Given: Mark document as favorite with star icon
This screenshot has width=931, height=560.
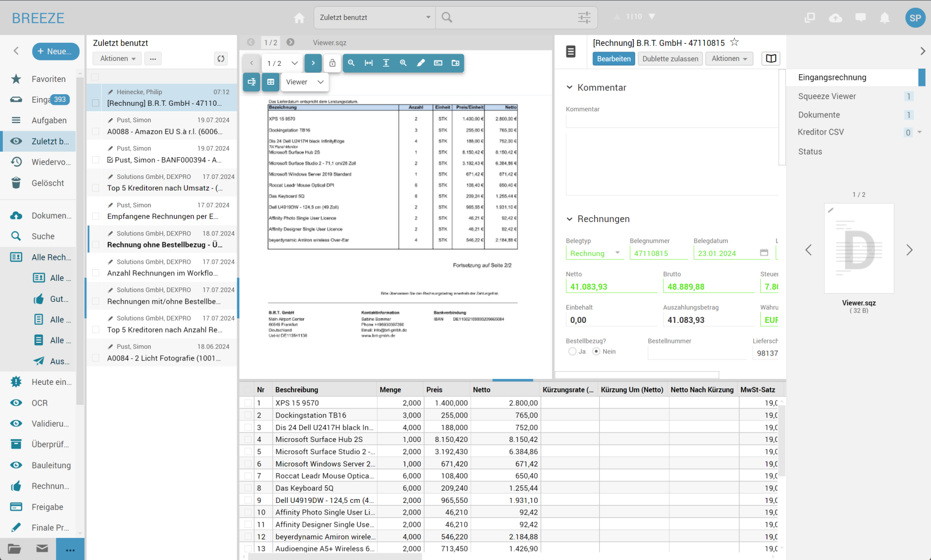Looking at the screenshot, I should pos(734,42).
